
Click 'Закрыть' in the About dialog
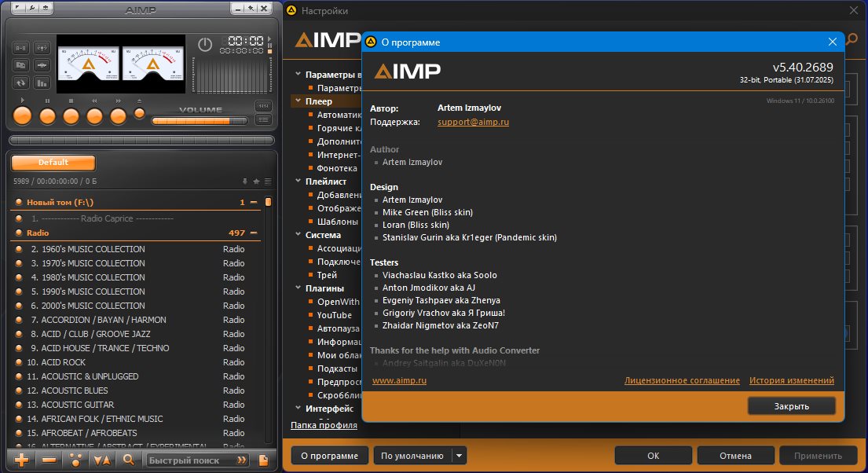point(792,406)
